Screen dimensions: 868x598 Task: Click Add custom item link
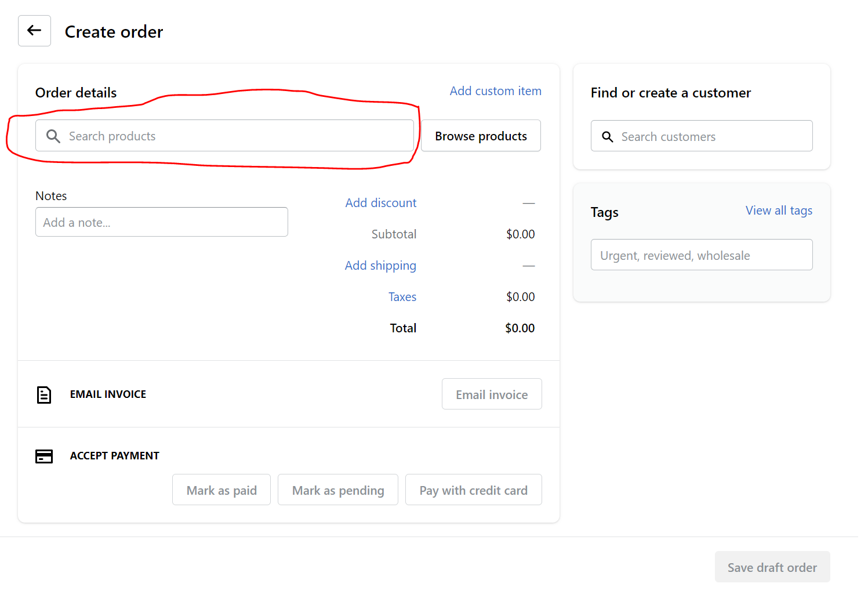tap(495, 91)
